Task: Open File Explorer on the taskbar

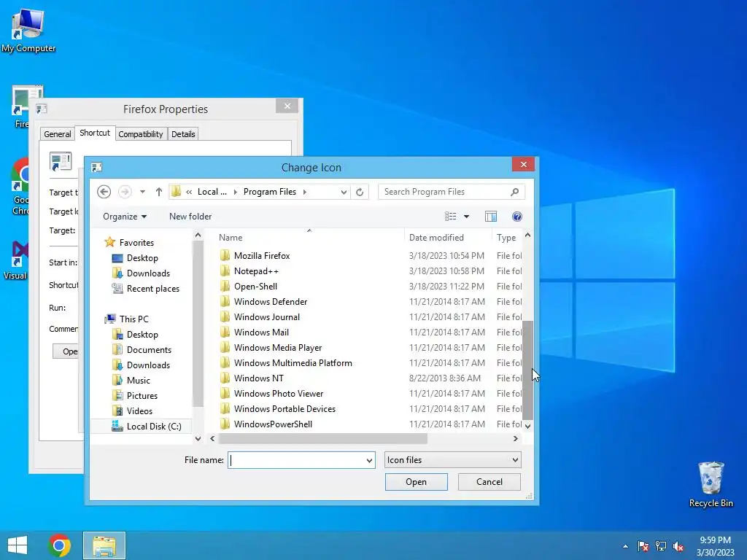Action: [x=104, y=545]
